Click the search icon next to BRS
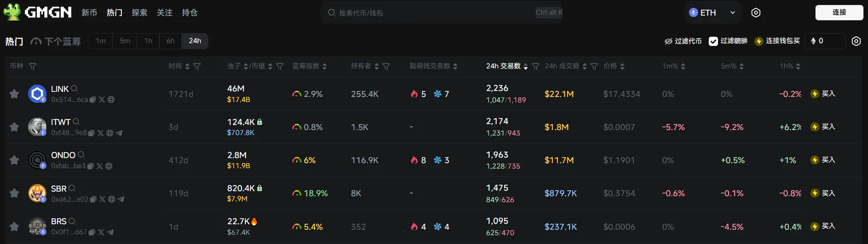The width and height of the screenshot is (868, 244). (x=72, y=221)
